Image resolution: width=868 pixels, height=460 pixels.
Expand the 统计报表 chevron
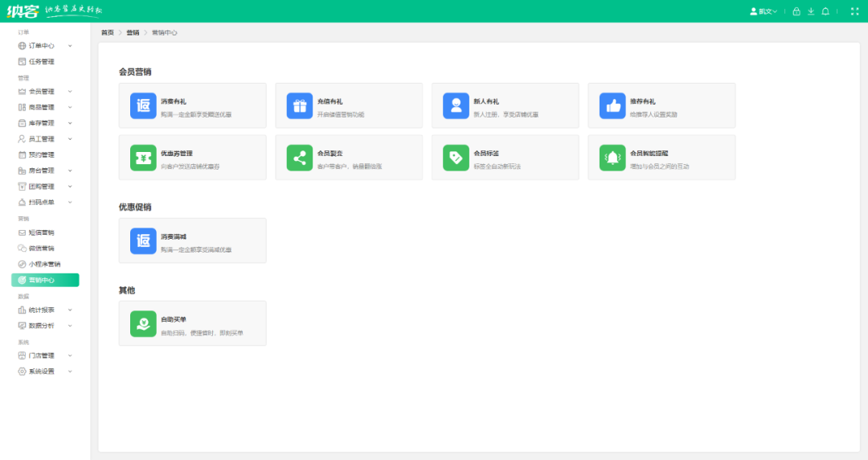coord(70,310)
